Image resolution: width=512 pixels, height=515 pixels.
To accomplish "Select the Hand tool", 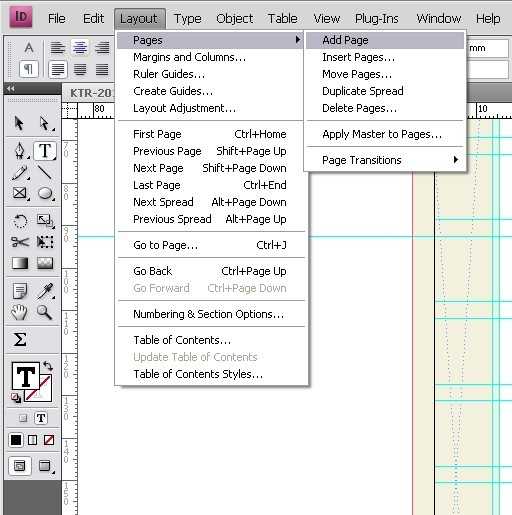I will [x=19, y=312].
